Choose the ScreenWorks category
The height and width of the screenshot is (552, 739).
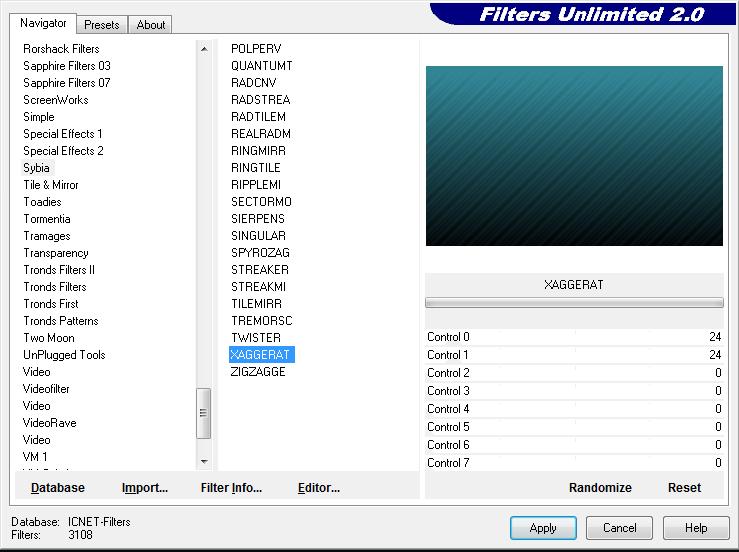coord(56,99)
